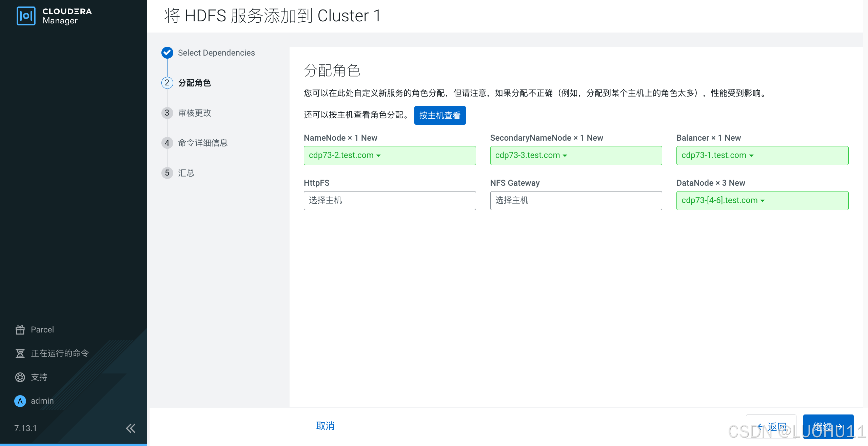Expand the NameNode host dropdown cdp73-2.test.com

344,156
